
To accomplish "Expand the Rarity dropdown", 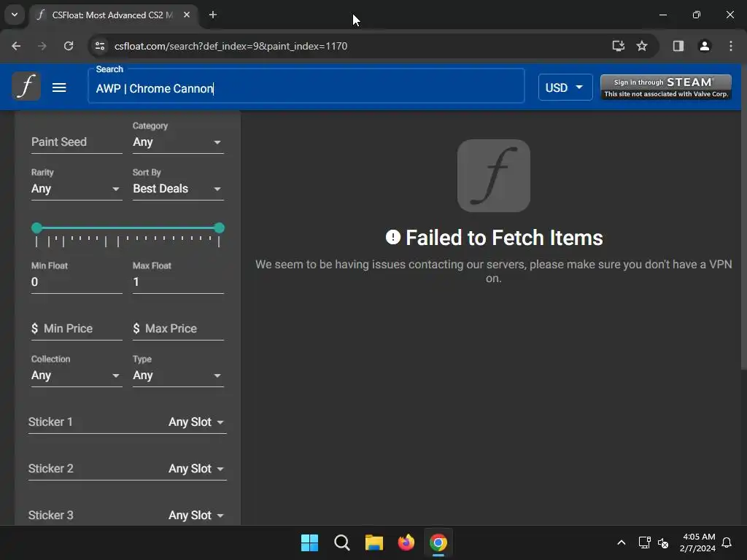I will [77, 189].
